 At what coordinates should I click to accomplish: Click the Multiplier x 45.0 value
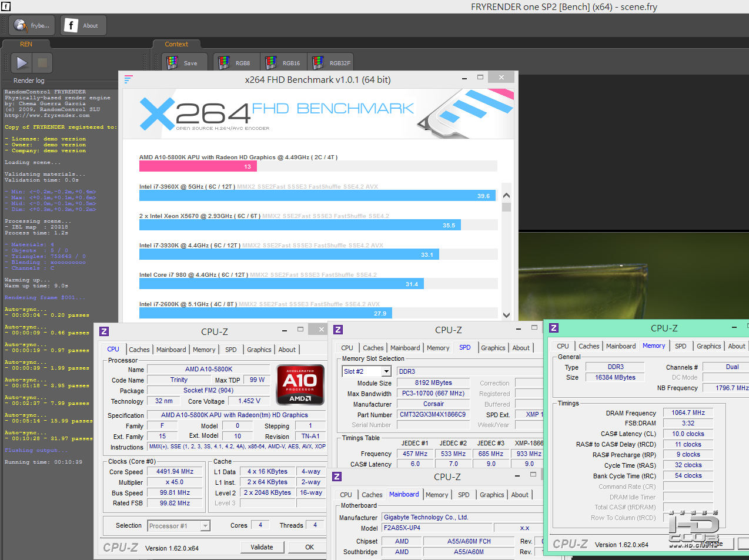175,482
